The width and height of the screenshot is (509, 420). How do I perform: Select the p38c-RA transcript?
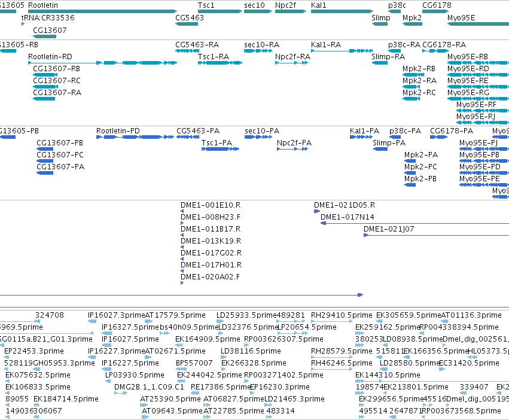(x=394, y=51)
